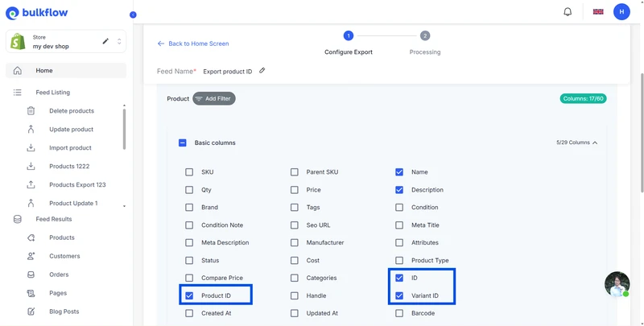Select Products Export 123 feed
This screenshot has width=644, height=326.
pyautogui.click(x=77, y=185)
